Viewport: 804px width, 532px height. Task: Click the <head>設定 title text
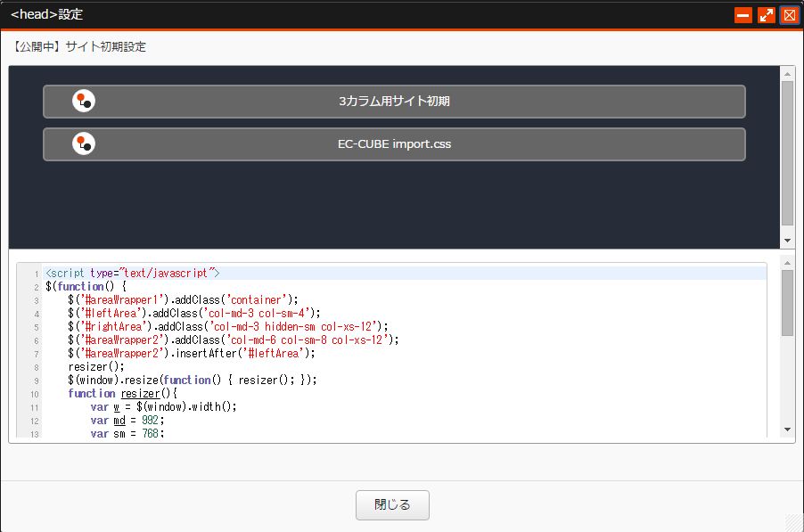click(46, 14)
